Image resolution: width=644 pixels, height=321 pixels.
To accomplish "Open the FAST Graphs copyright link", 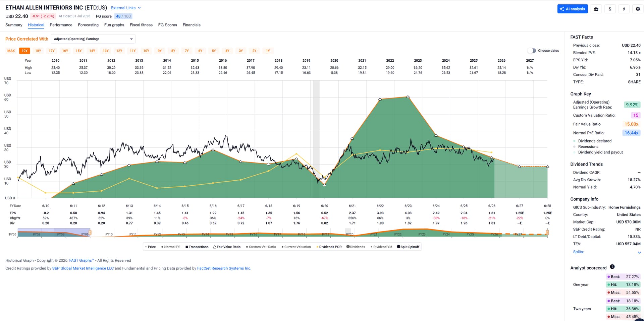I will pyautogui.click(x=82, y=260).
